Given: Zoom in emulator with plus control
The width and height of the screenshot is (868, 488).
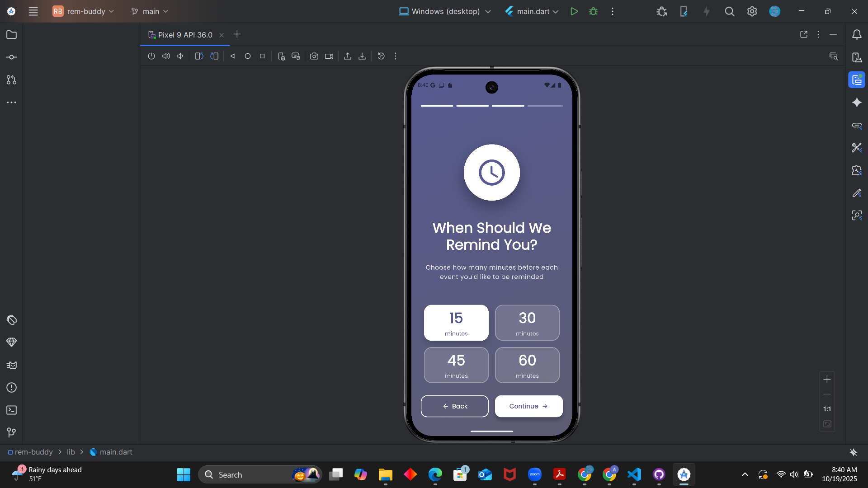Looking at the screenshot, I should coord(827,380).
